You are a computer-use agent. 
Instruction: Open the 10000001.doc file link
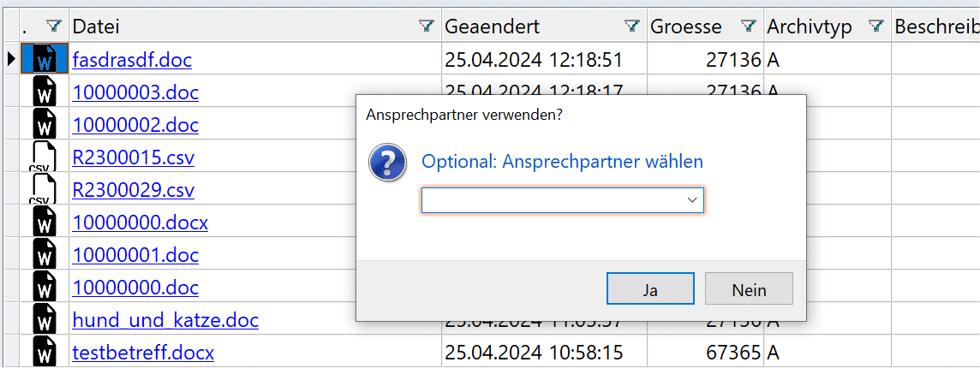tap(135, 255)
